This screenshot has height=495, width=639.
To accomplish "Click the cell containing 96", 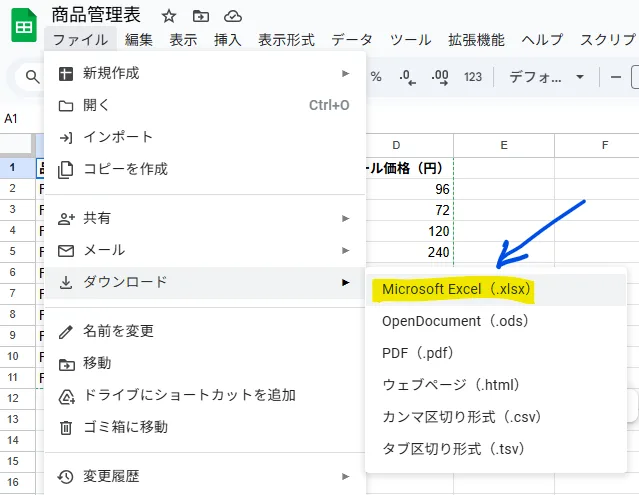I will [x=410, y=189].
